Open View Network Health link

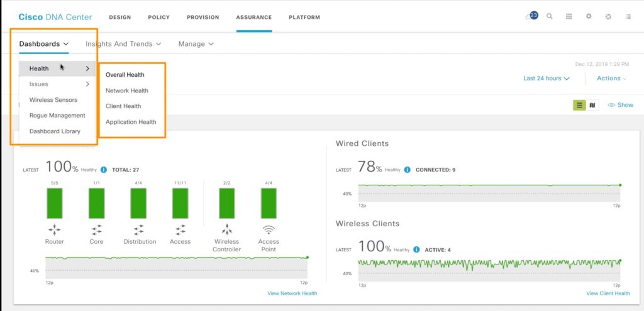click(x=292, y=293)
